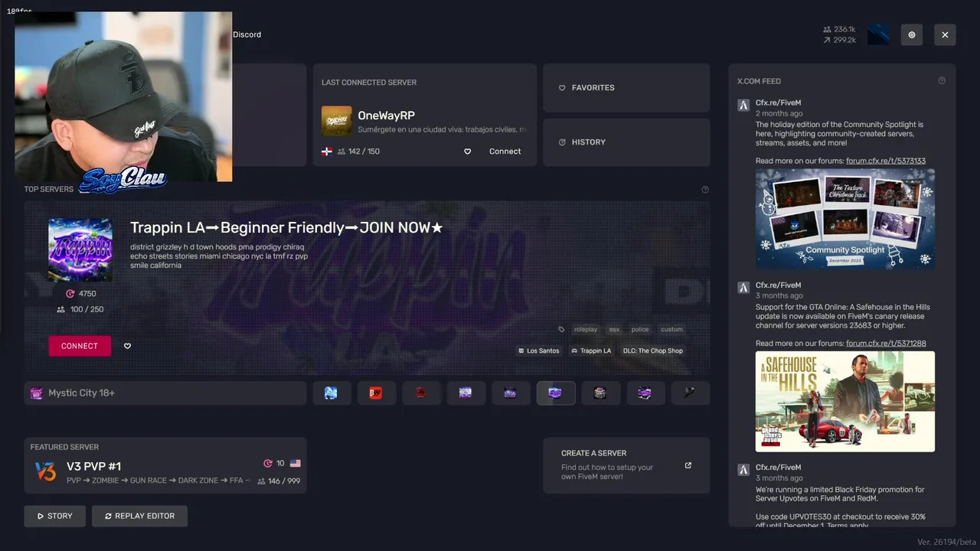
Task: Click the '100 / 250' player count
Action: (87, 309)
